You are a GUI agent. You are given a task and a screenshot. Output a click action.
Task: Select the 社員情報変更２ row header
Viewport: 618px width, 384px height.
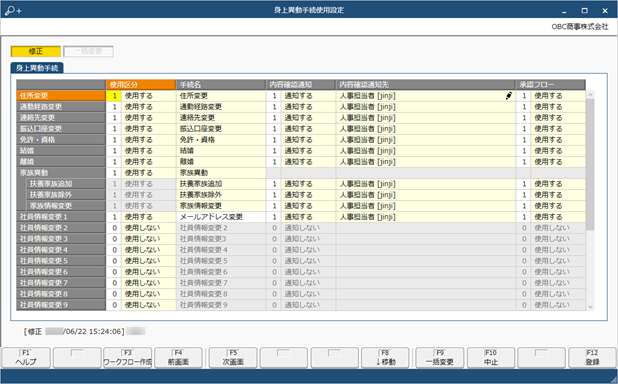[61, 228]
